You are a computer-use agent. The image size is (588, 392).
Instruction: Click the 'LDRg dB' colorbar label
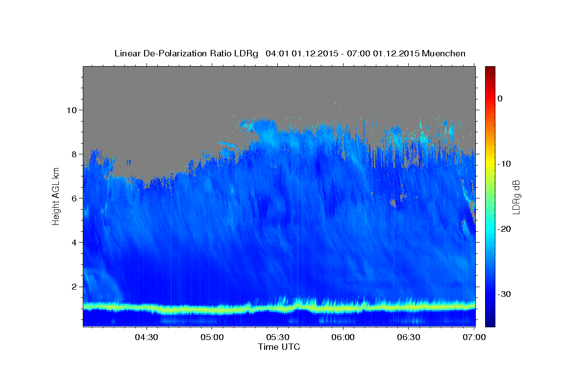[x=515, y=197]
